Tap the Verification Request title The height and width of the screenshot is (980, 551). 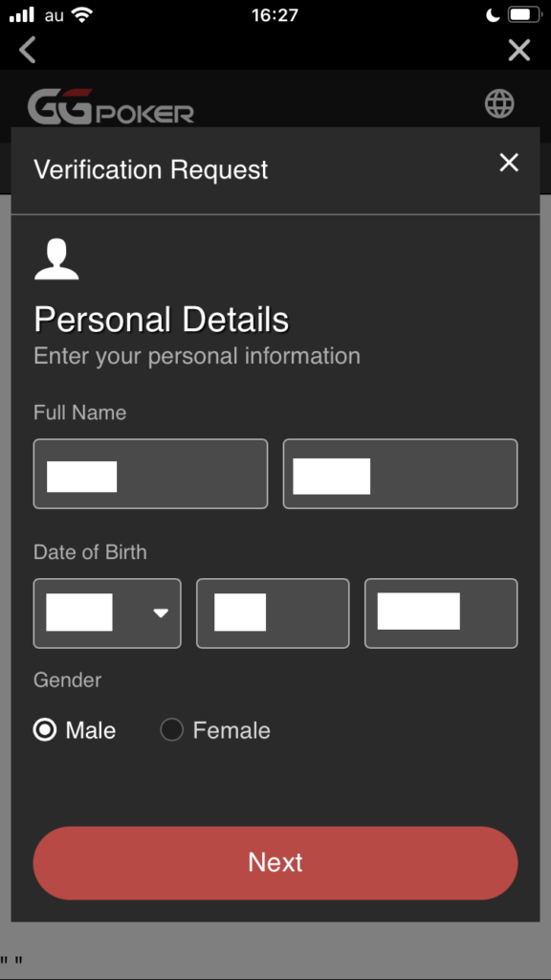tap(150, 169)
